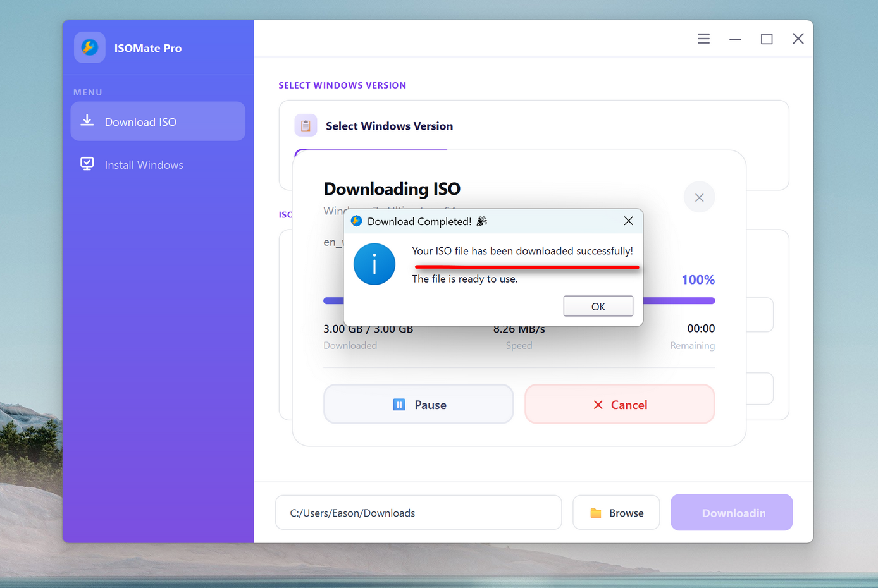
Task: Dismiss Download Completed dialog with its X
Action: click(x=628, y=221)
